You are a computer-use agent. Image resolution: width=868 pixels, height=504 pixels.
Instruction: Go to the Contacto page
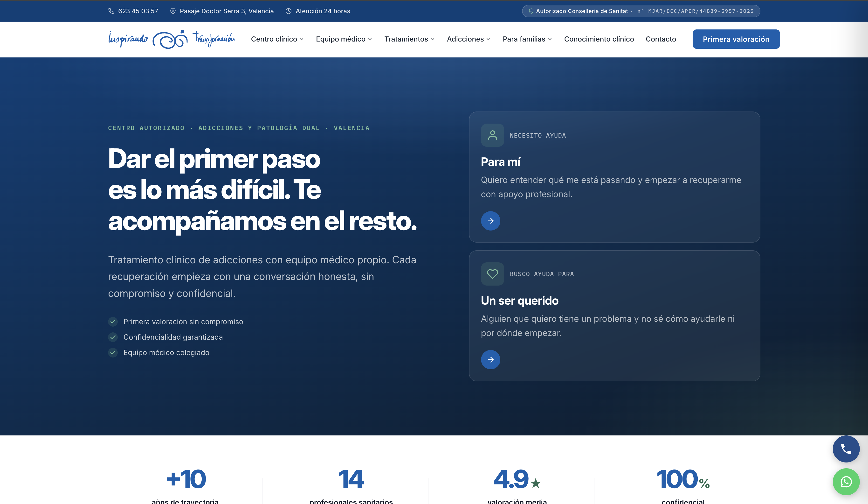click(x=661, y=39)
